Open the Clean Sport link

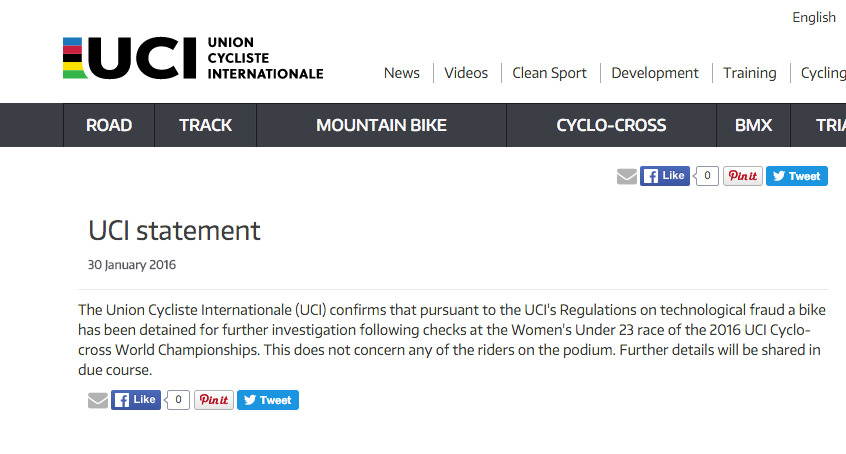549,73
